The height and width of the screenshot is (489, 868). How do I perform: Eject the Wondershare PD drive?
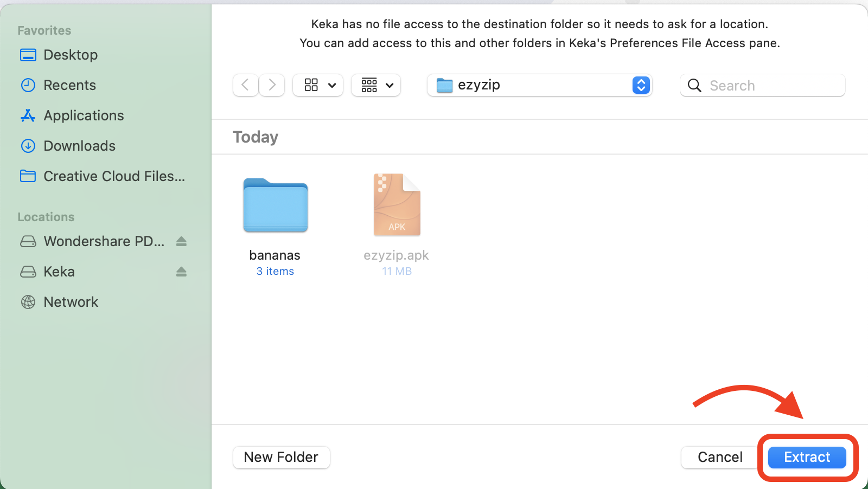pos(182,241)
